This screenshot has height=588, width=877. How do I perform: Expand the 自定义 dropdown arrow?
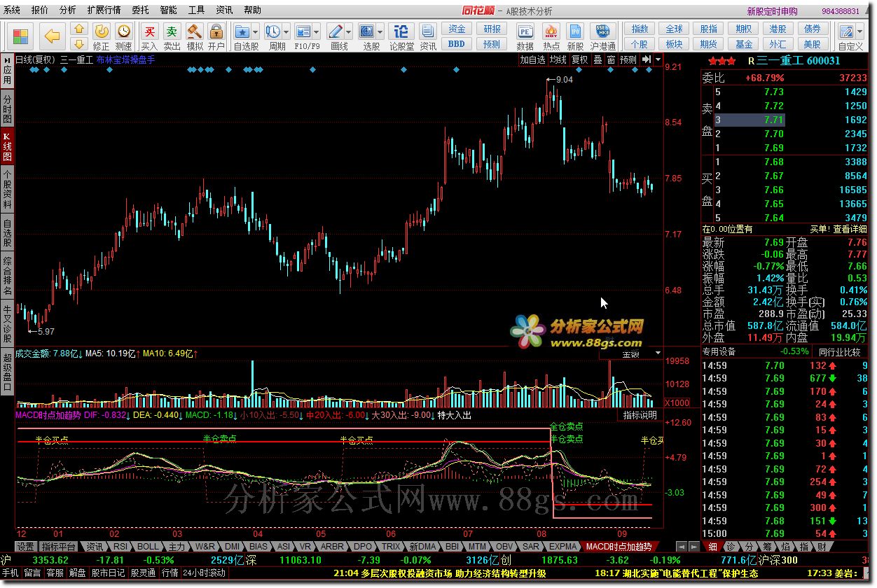coord(859,32)
